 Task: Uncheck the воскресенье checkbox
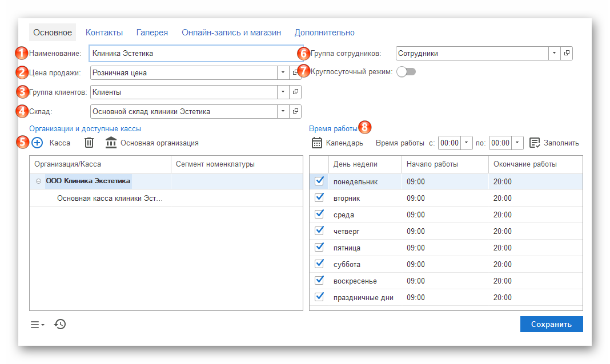click(319, 281)
